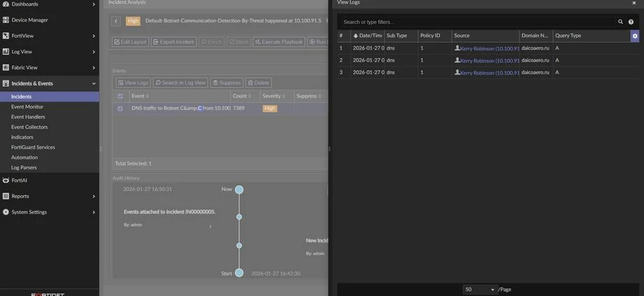
Task: Click the View Logs button in Events
Action: tap(133, 83)
